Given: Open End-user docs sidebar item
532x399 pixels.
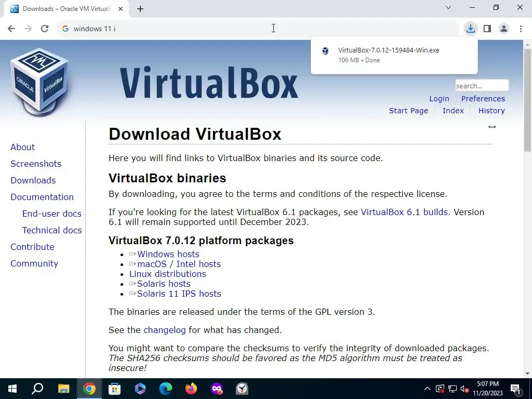Looking at the screenshot, I should pyautogui.click(x=51, y=214).
